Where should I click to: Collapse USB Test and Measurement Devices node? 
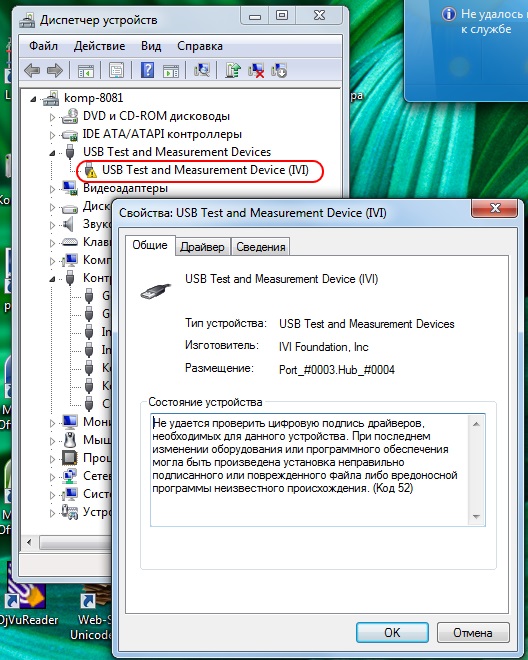pyautogui.click(x=52, y=153)
